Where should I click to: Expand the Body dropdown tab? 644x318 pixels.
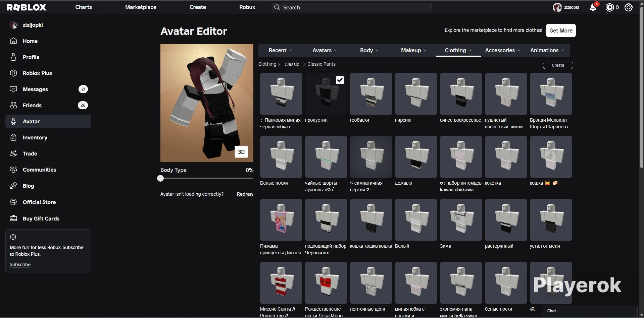click(x=369, y=50)
